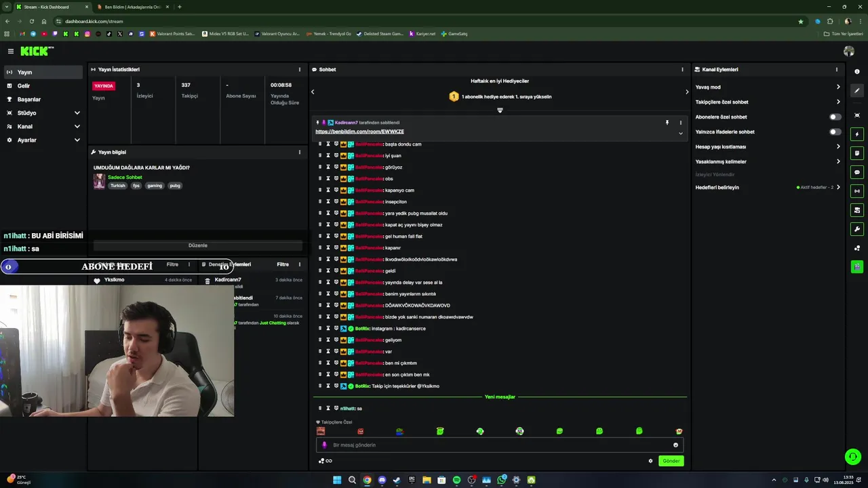Click the red angry emote in the follower emote row
Viewport: 868px width, 488px height.
click(360, 431)
